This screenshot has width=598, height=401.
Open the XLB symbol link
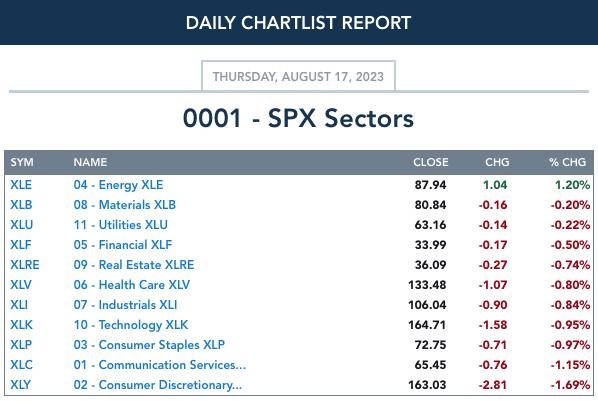[21, 205]
